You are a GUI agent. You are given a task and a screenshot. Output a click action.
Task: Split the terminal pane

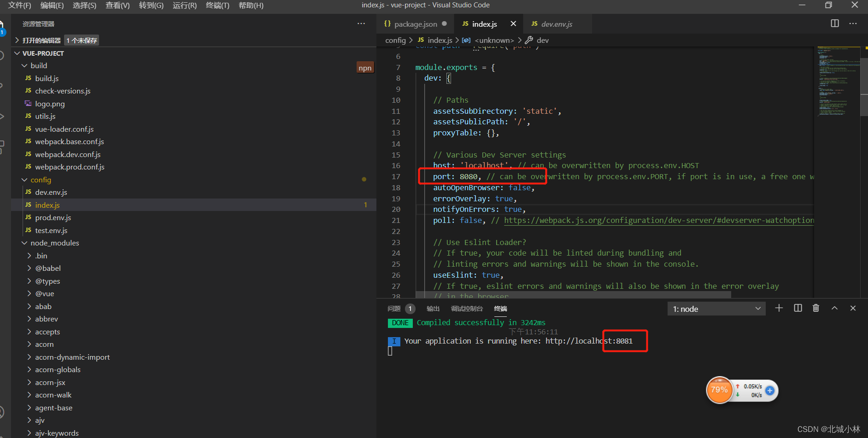tap(798, 308)
